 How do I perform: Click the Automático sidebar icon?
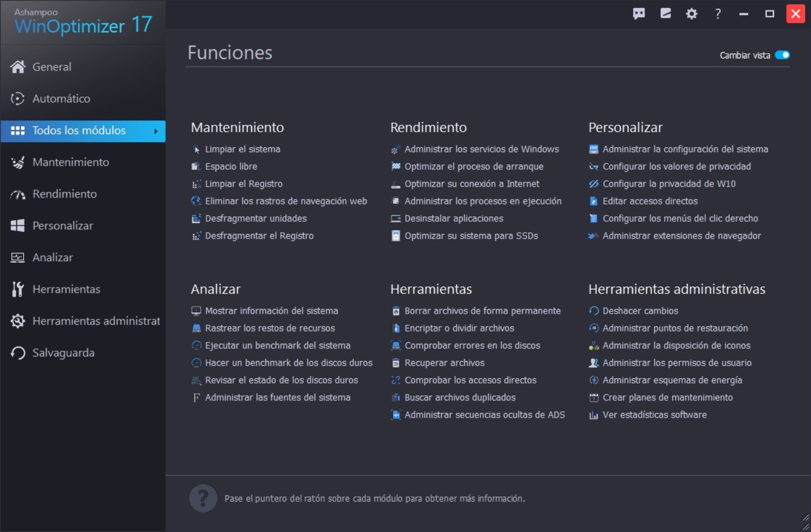pyautogui.click(x=18, y=98)
